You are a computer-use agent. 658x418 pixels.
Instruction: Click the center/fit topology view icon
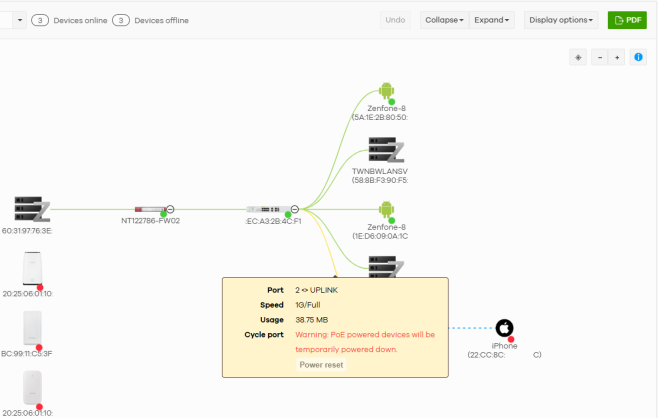point(578,57)
